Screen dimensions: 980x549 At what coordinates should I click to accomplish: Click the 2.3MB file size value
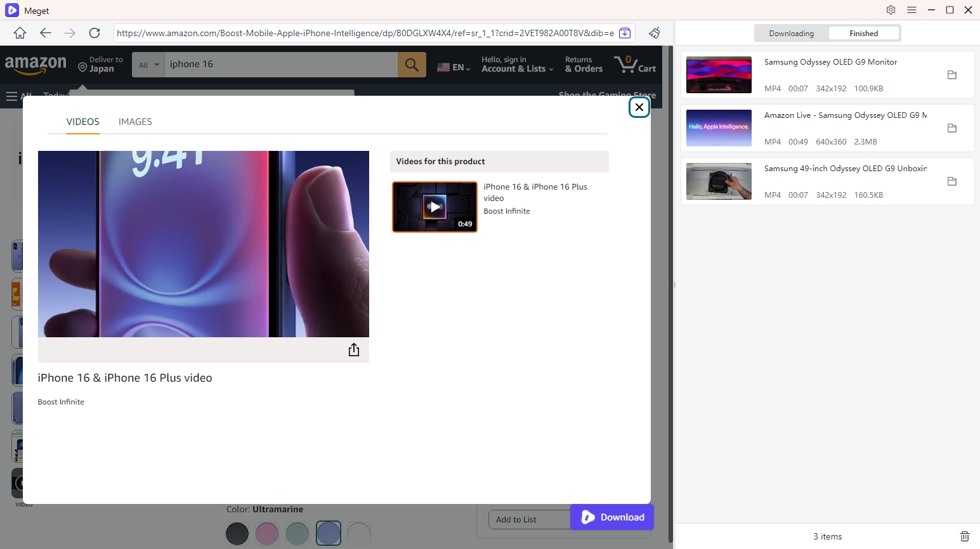[865, 142]
